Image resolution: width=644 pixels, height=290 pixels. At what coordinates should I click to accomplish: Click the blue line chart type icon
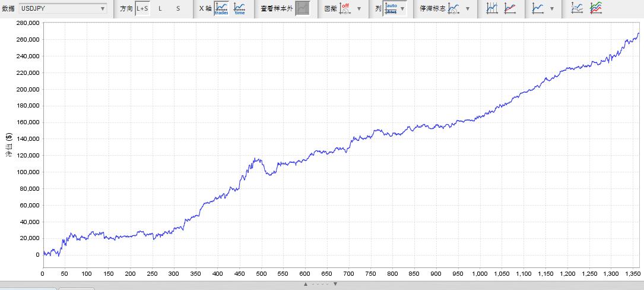pyautogui.click(x=538, y=8)
